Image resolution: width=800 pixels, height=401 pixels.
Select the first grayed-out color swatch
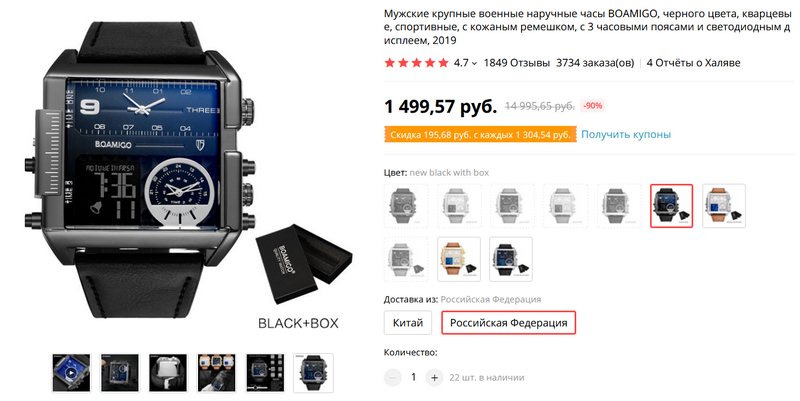point(406,206)
